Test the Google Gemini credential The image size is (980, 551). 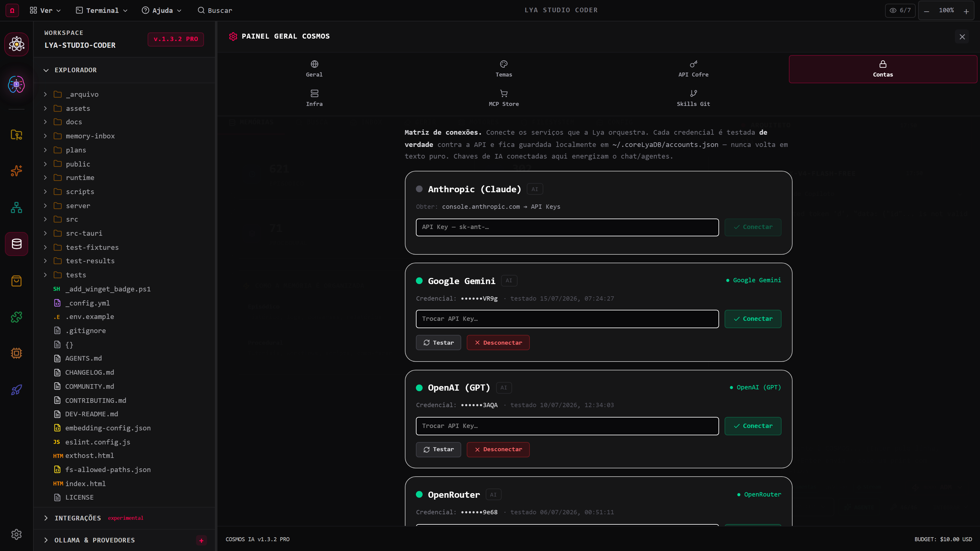coord(438,343)
